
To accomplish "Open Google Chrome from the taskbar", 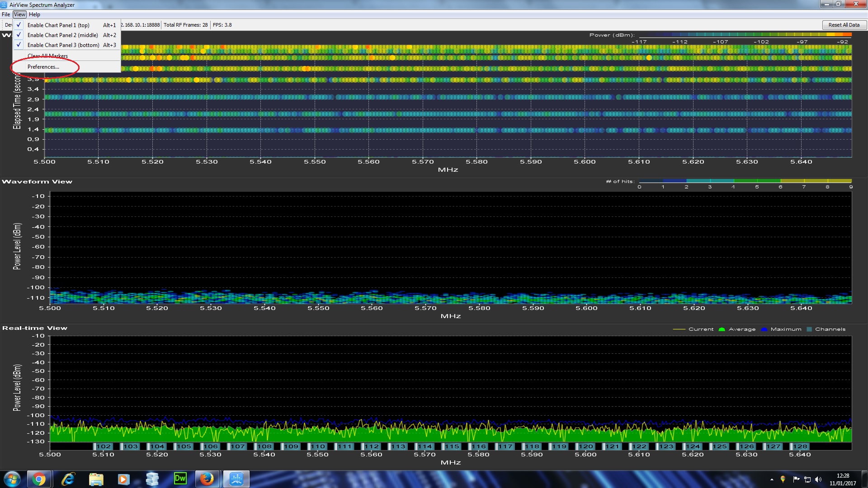I will tap(39, 479).
